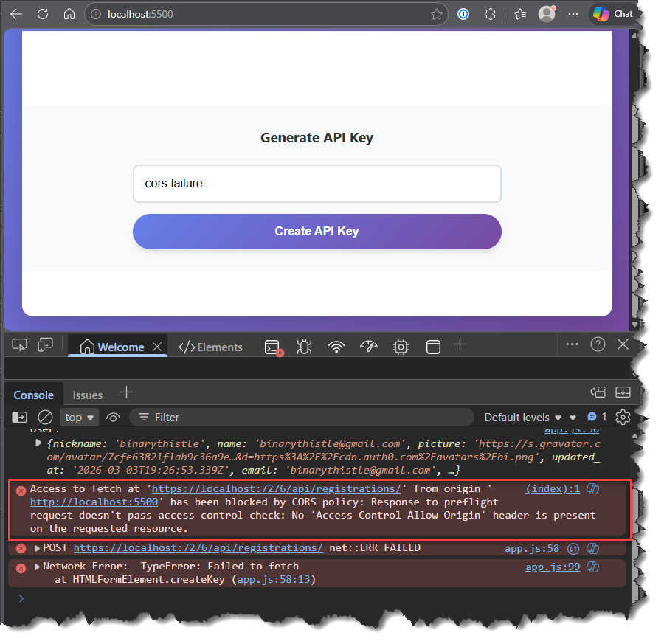Toggle device emulation icon in DevTools

(x=46, y=345)
